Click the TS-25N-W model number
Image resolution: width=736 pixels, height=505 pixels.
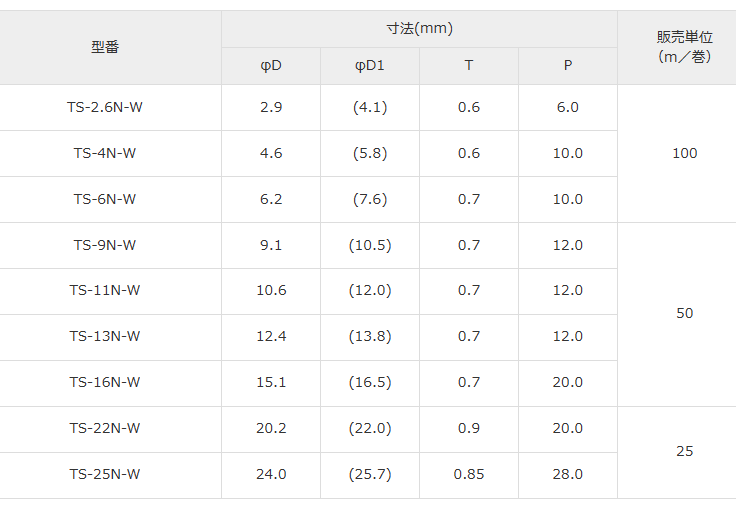(x=105, y=474)
